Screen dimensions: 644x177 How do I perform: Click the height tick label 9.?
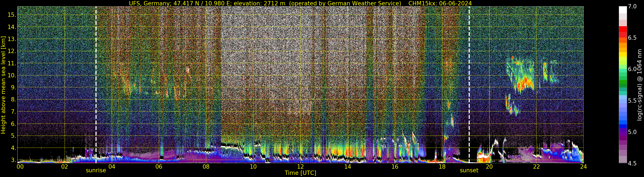tap(13, 87)
